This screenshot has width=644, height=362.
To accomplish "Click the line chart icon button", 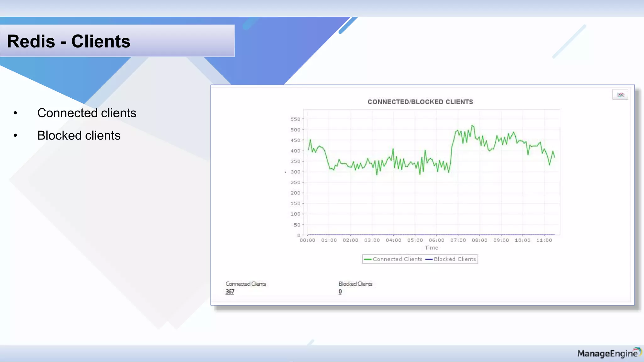I will click(620, 95).
